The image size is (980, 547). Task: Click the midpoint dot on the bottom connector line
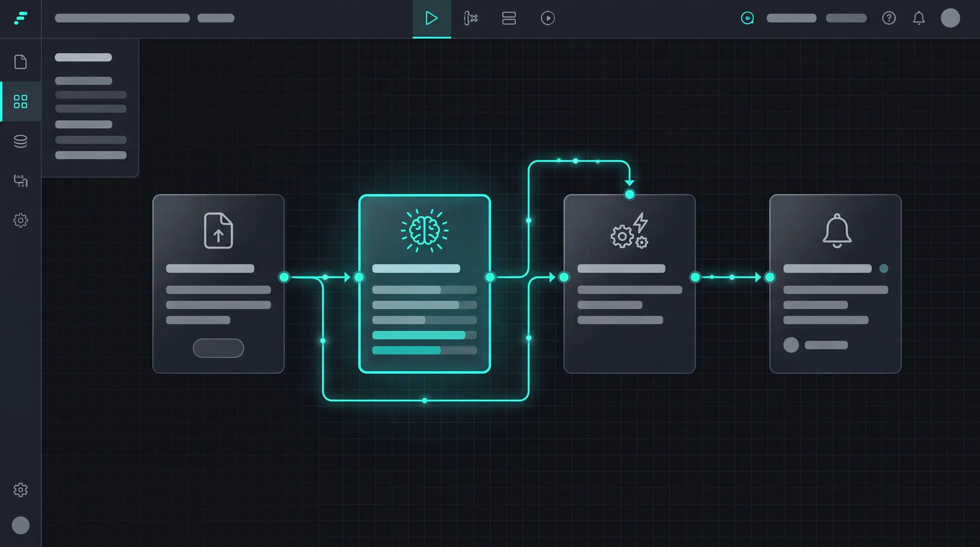pyautogui.click(x=424, y=401)
